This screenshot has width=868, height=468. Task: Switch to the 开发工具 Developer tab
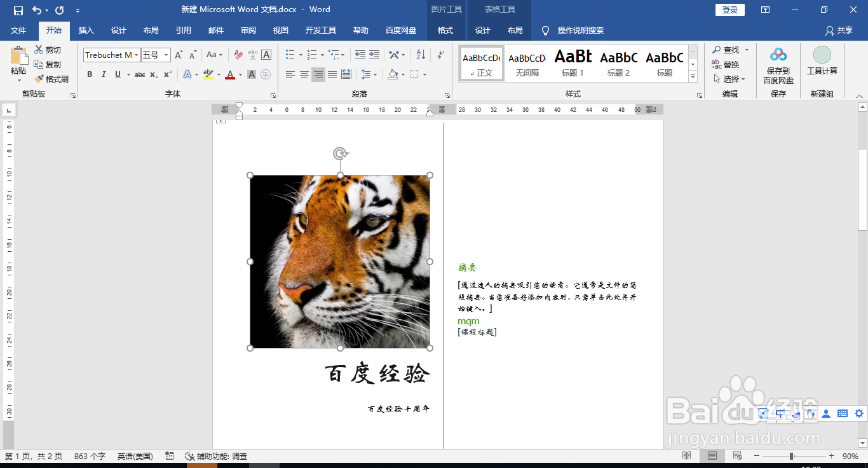321,31
